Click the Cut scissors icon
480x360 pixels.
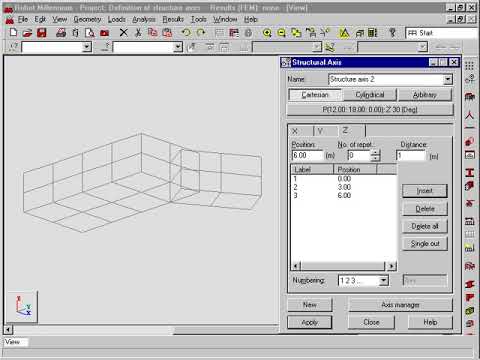tap(138, 32)
